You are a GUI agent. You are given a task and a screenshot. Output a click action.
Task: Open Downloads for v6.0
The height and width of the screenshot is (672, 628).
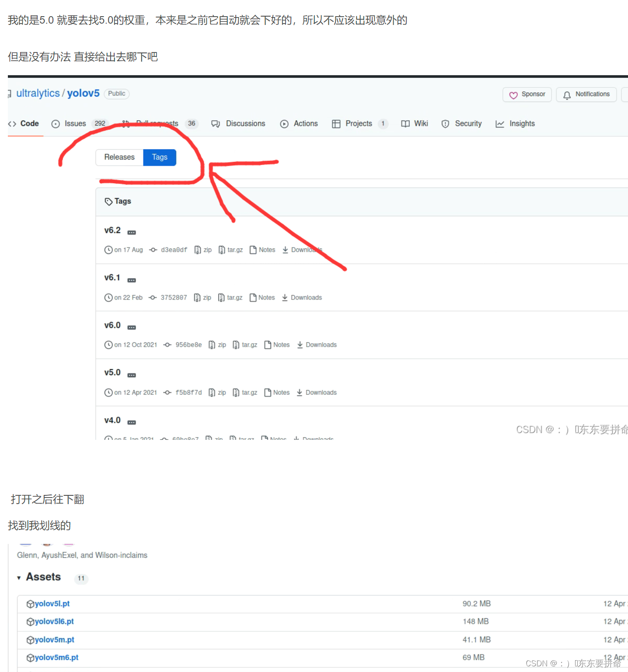[x=317, y=345]
